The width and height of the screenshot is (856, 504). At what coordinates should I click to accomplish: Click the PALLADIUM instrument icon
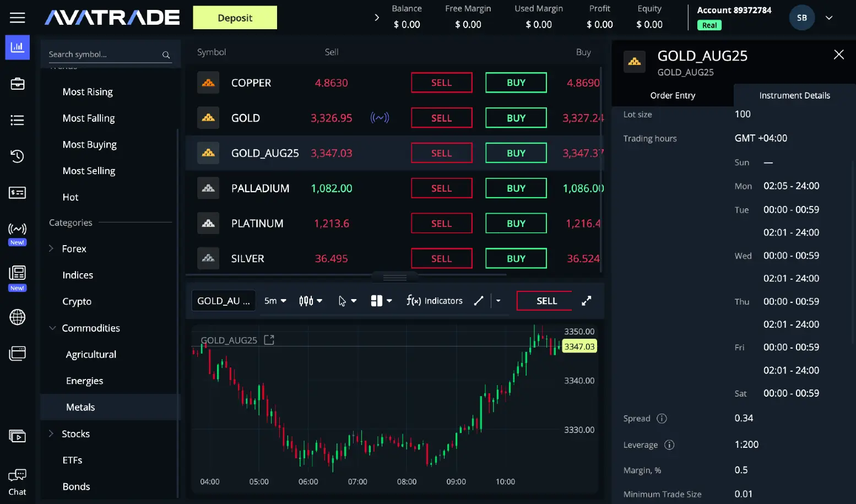click(x=208, y=188)
